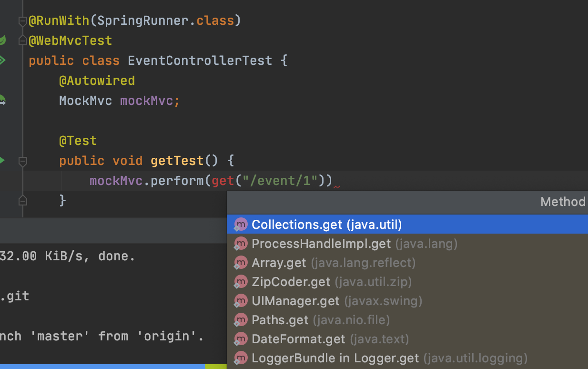Click the method icon beside Collections.get
The height and width of the screenshot is (369, 588).
click(x=241, y=224)
